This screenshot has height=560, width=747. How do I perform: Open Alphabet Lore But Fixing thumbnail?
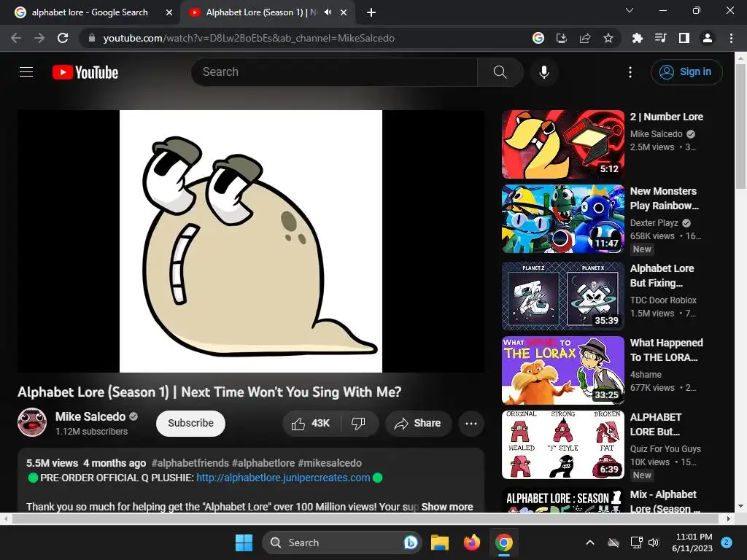[x=563, y=296]
